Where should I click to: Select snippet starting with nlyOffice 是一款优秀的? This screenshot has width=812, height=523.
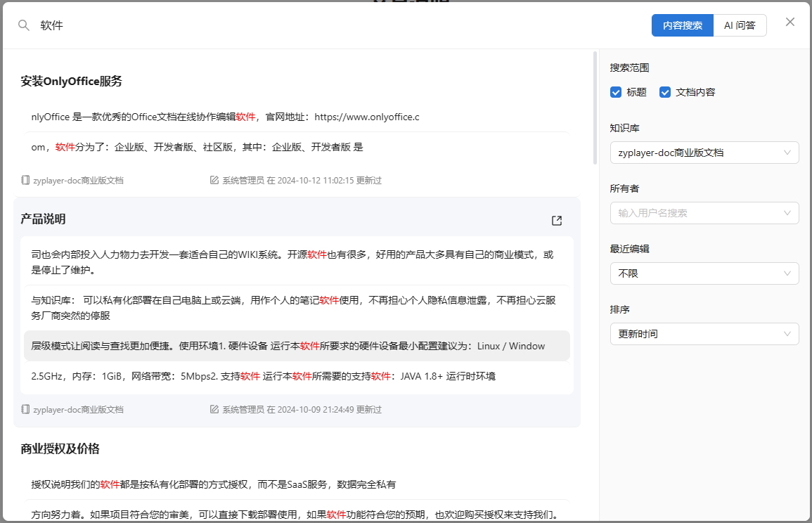[x=297, y=117]
